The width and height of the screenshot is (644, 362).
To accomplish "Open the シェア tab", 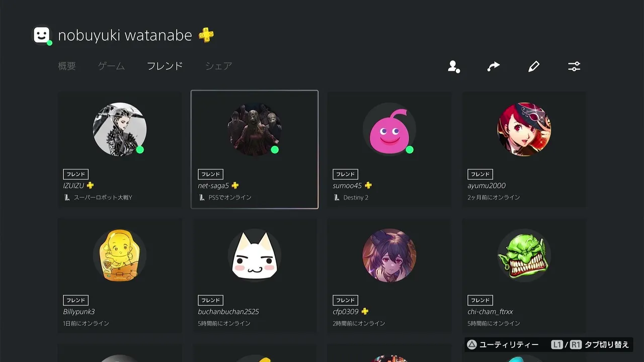I will (x=219, y=66).
